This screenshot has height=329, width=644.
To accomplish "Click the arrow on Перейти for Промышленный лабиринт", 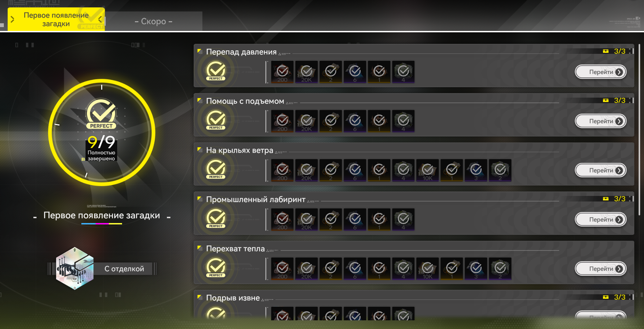I will [x=619, y=220].
